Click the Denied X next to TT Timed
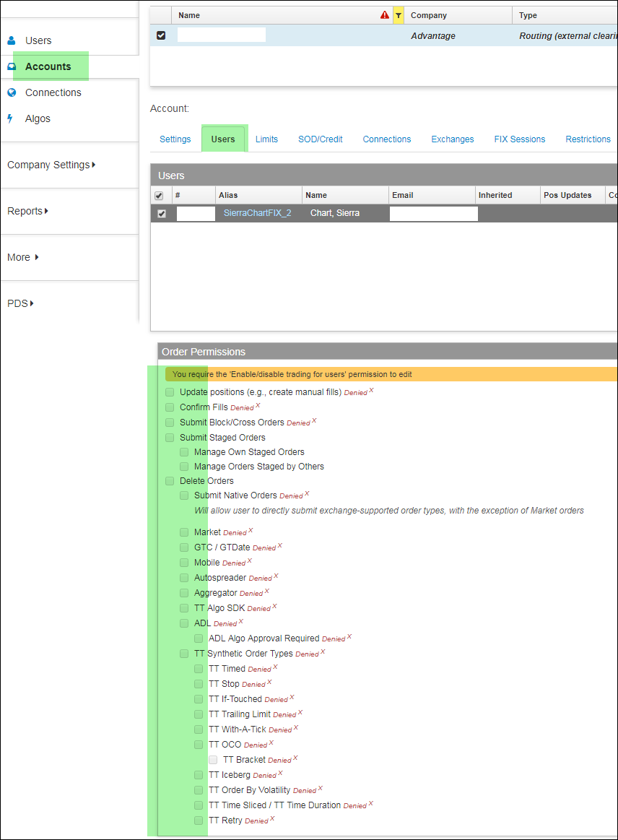This screenshot has width=618, height=840. 262,669
